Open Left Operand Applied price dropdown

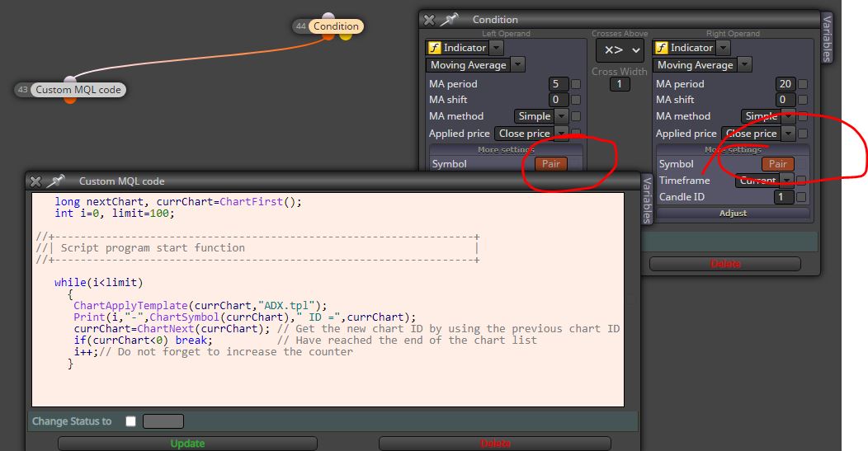(562, 134)
